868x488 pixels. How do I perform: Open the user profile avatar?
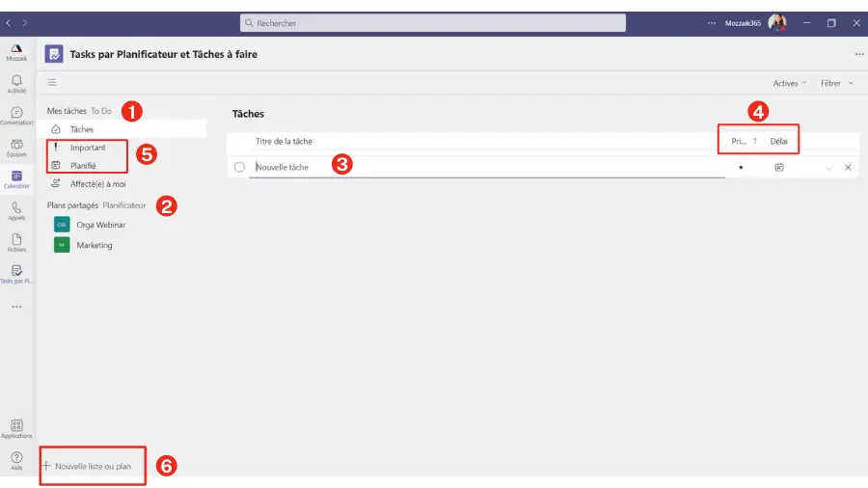(x=777, y=23)
